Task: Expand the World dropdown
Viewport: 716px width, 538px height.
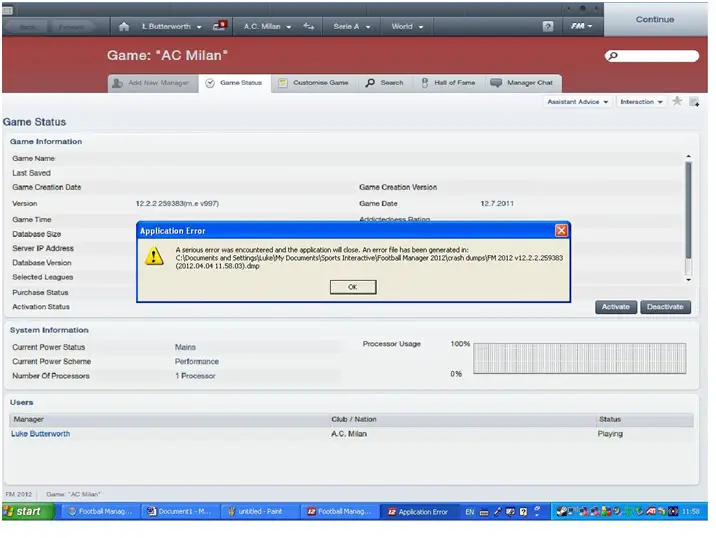Action: tap(407, 26)
